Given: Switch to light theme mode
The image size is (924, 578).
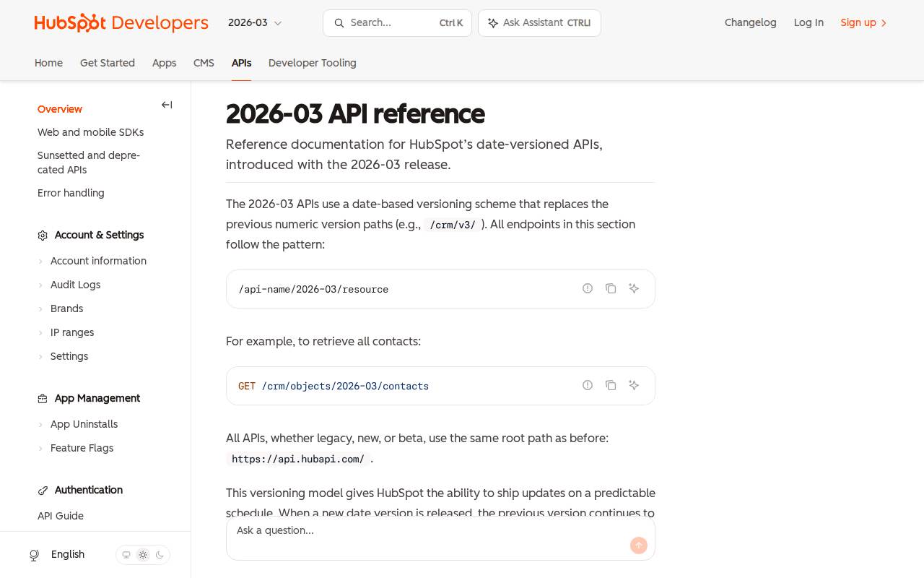Looking at the screenshot, I should coord(143,555).
